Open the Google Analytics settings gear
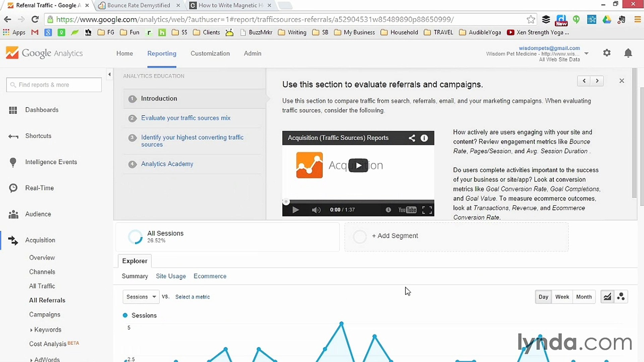This screenshot has height=362, width=644. coord(607,53)
